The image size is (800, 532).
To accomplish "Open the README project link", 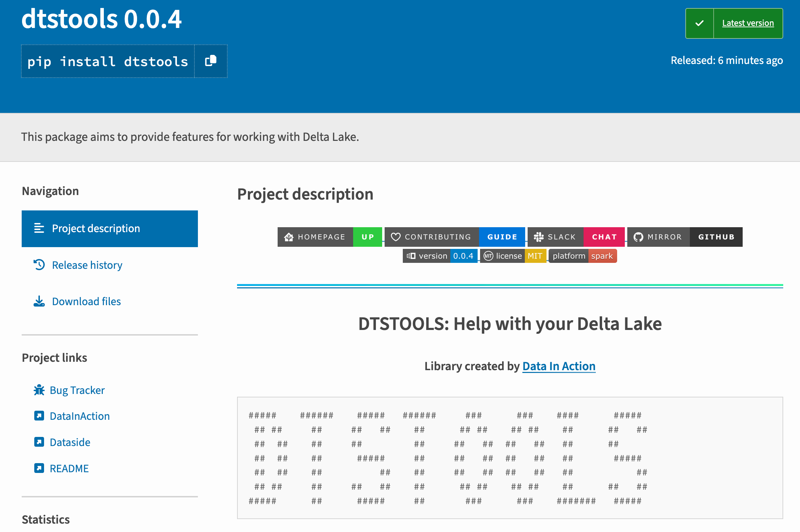I will [x=69, y=469].
